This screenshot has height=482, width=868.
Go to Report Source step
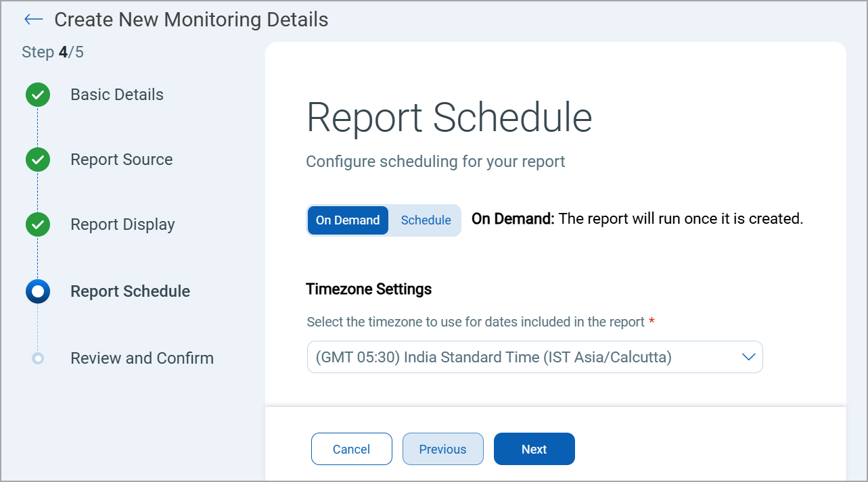click(x=122, y=160)
